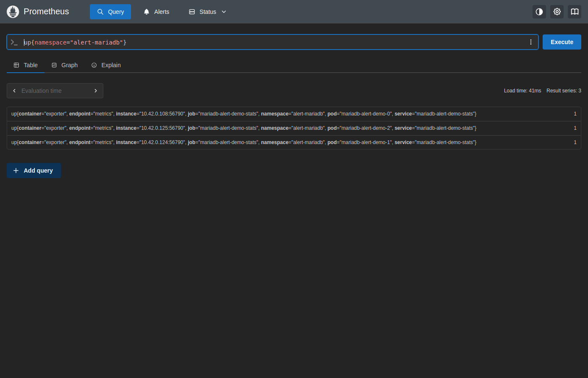Screen dimensions: 588x378
Task: Click the Load time: 41ms text
Action: pos(522,91)
